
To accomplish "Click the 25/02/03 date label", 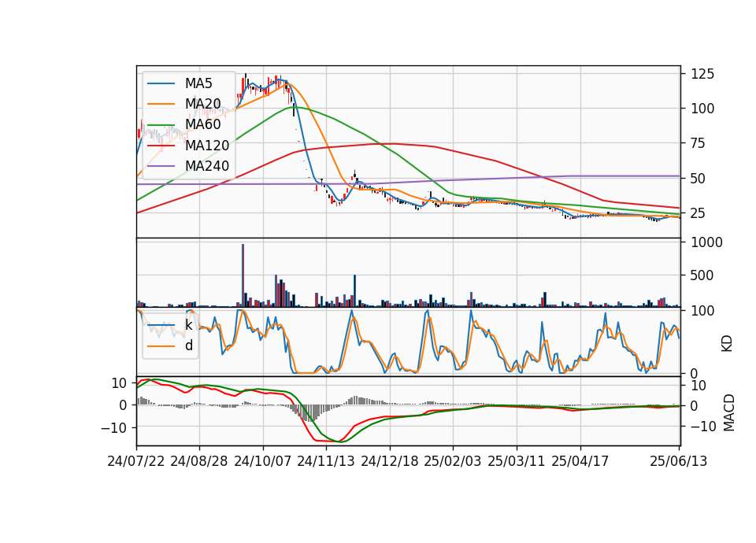I will point(453,461).
